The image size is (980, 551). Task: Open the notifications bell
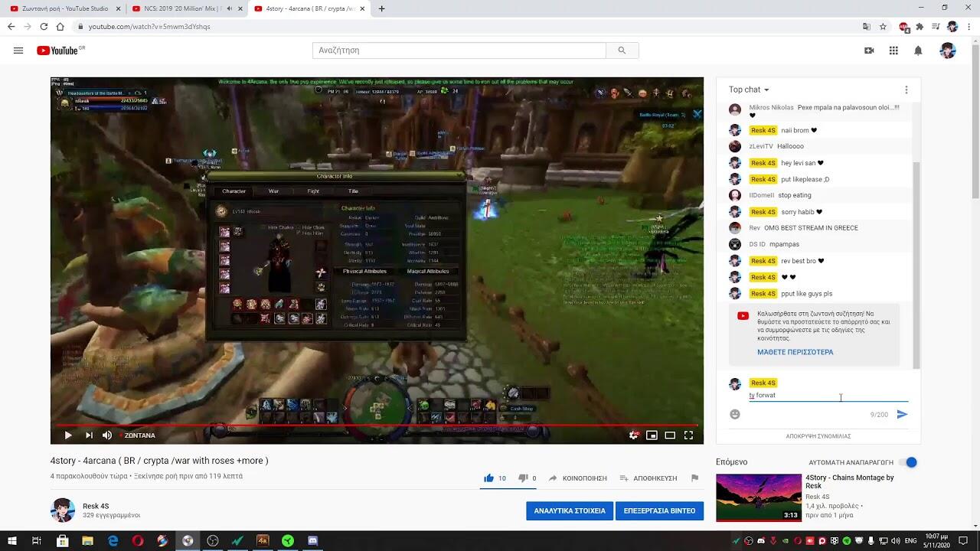918,51
